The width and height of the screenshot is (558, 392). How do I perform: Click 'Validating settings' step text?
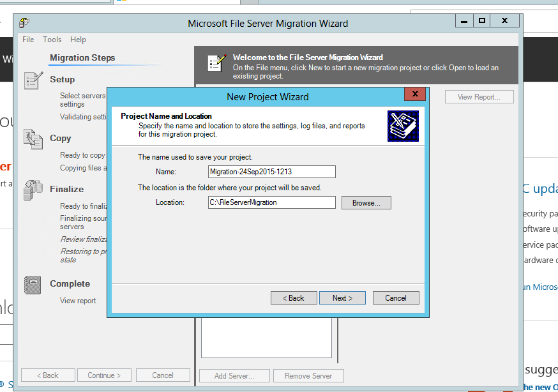(x=83, y=117)
